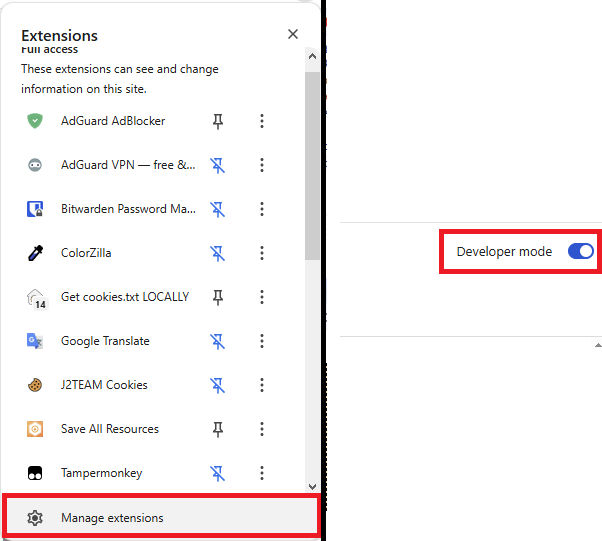The width and height of the screenshot is (602, 541).
Task: Select Save All Resources extension name
Action: point(110,429)
